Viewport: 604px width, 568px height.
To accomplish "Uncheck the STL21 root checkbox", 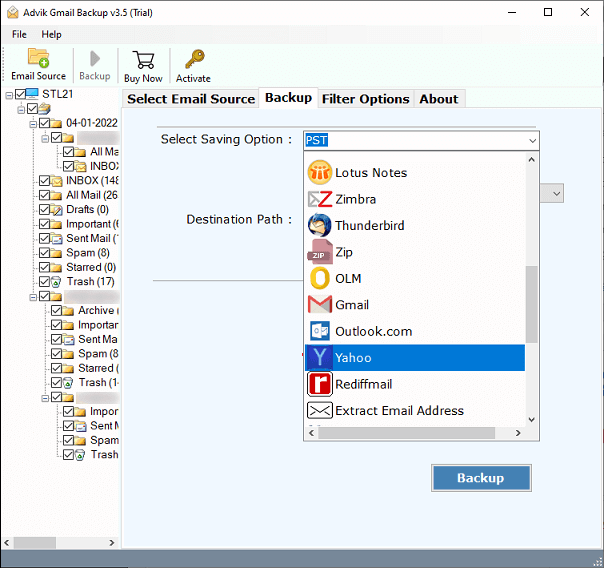I will point(20,94).
